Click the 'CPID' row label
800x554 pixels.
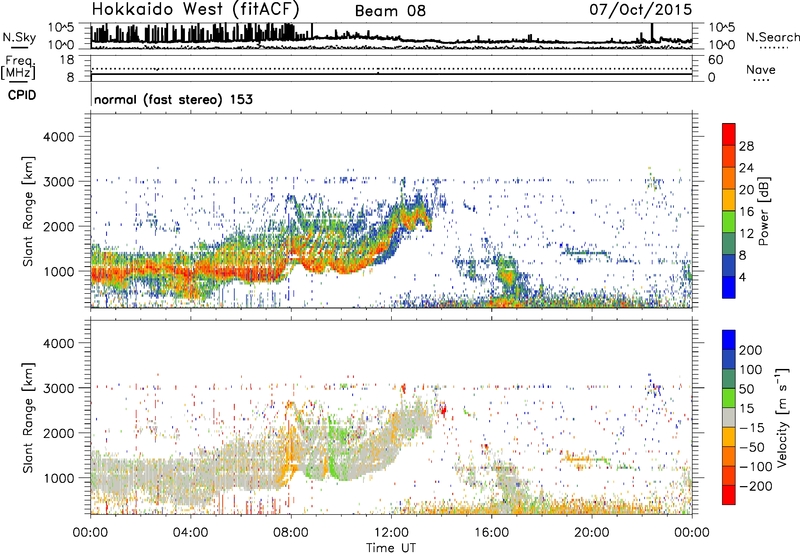(22, 95)
